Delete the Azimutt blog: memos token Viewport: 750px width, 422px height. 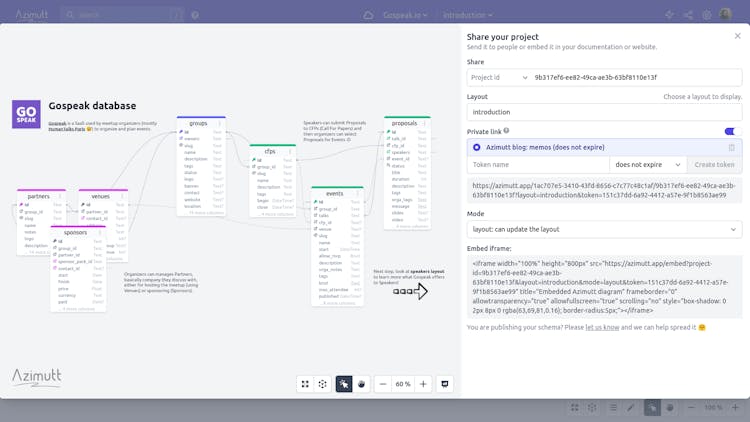point(731,147)
